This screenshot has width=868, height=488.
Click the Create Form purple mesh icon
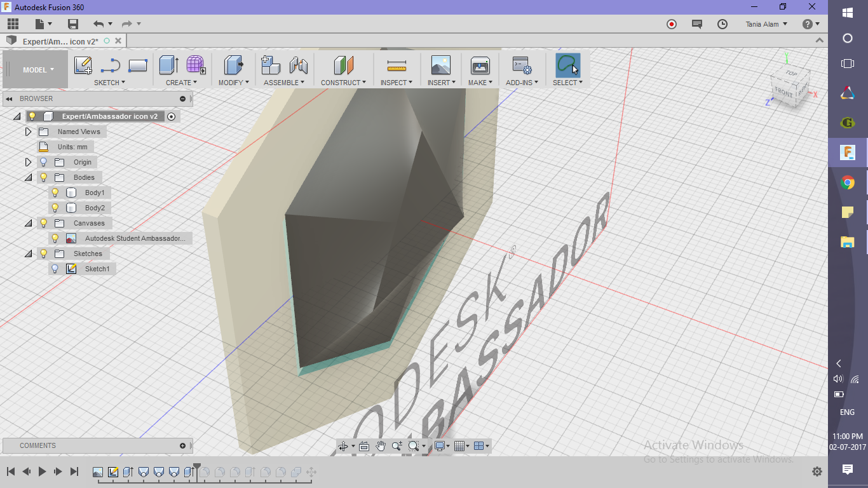tap(196, 65)
